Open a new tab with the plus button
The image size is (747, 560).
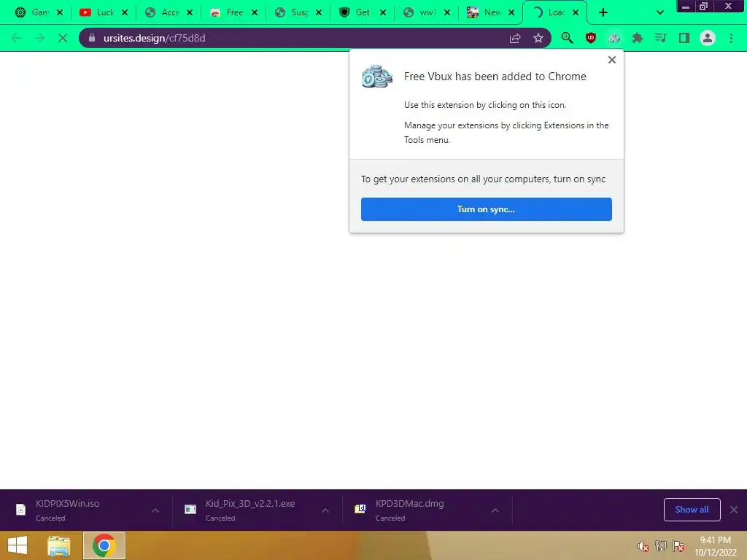603,12
